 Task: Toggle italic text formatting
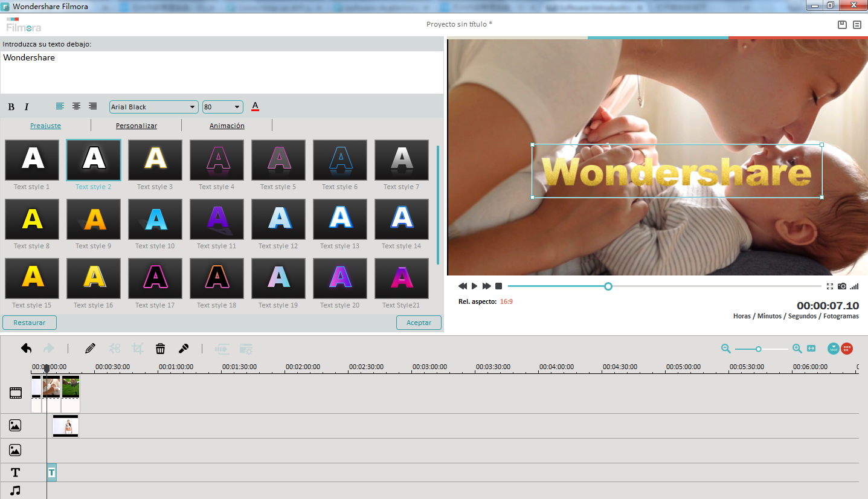pos(27,107)
